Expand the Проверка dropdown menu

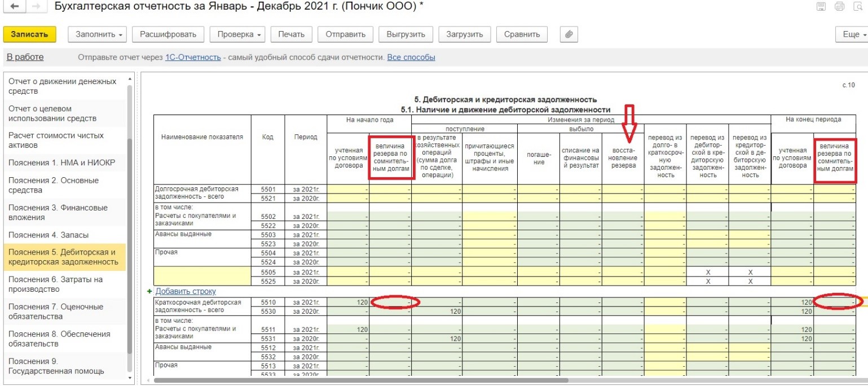237,34
